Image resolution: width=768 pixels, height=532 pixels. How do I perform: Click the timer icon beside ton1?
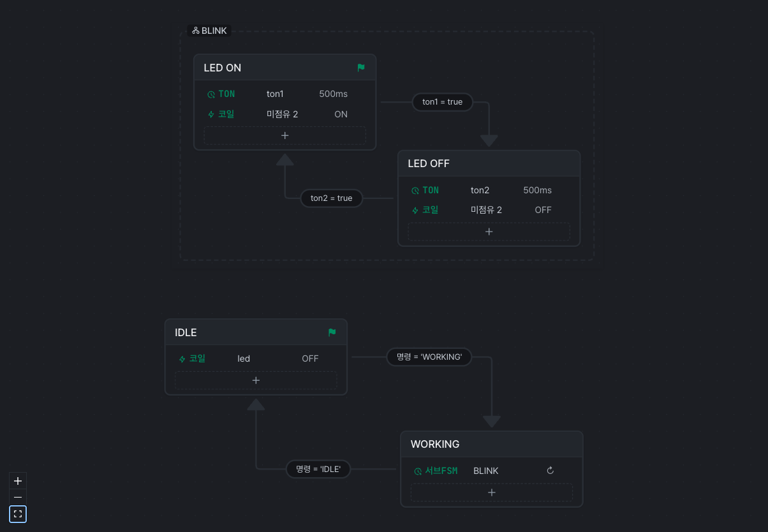click(211, 94)
